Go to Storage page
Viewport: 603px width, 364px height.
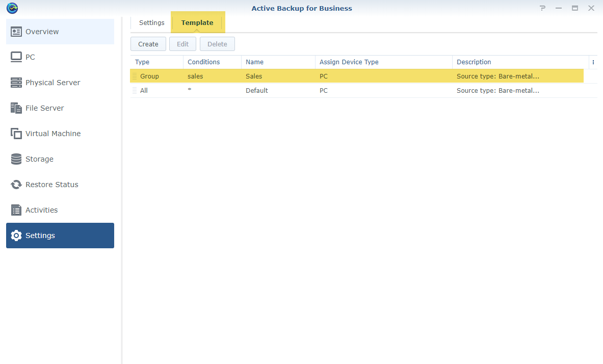point(60,159)
